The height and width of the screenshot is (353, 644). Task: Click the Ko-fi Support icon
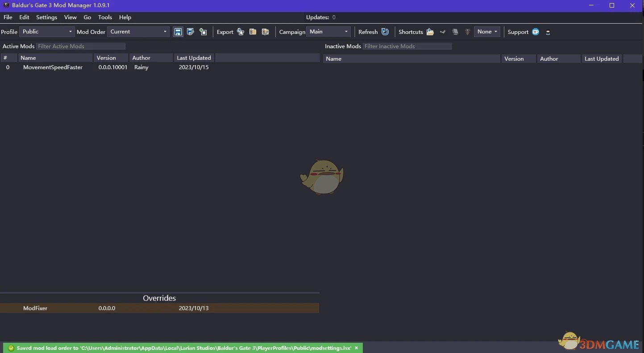(536, 32)
